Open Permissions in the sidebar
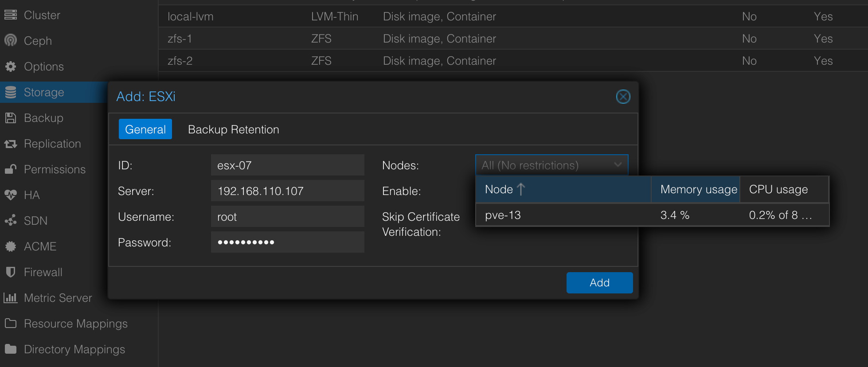The width and height of the screenshot is (868, 367). tap(55, 169)
